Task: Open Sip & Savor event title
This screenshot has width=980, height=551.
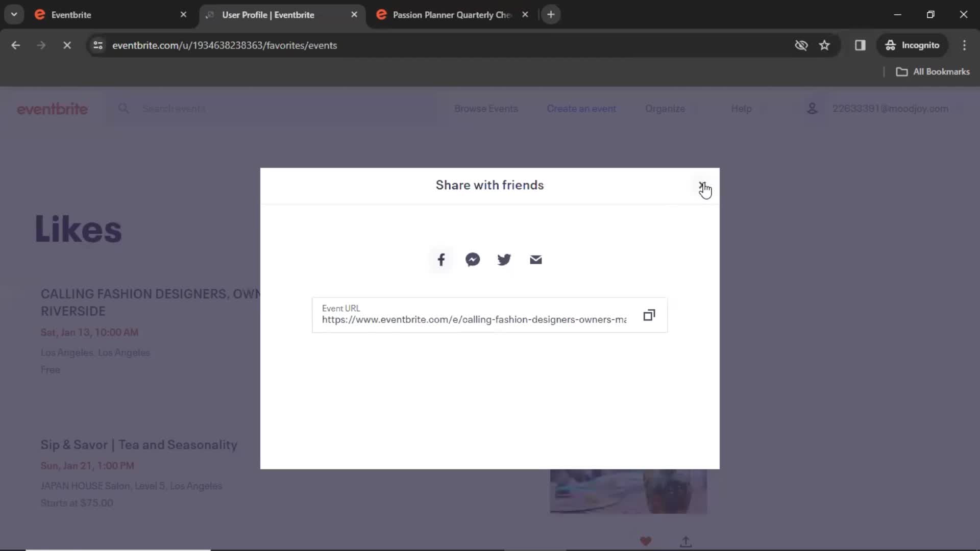Action: point(139,445)
